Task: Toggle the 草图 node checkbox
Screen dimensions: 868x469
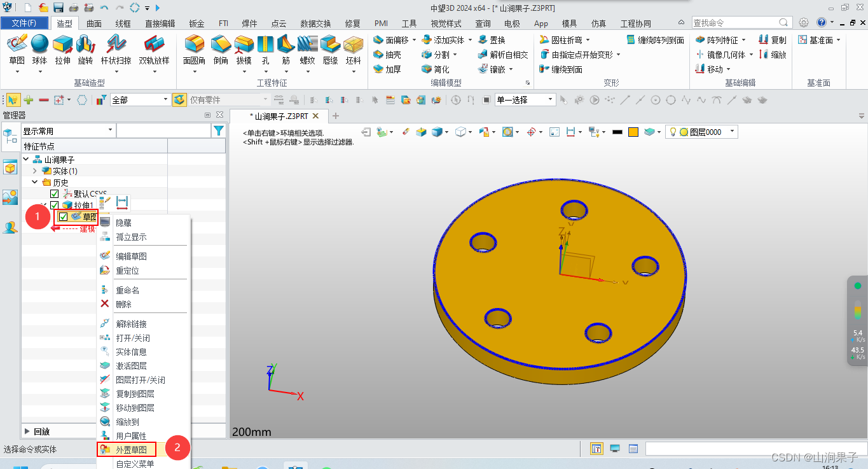Action: pyautogui.click(x=64, y=217)
